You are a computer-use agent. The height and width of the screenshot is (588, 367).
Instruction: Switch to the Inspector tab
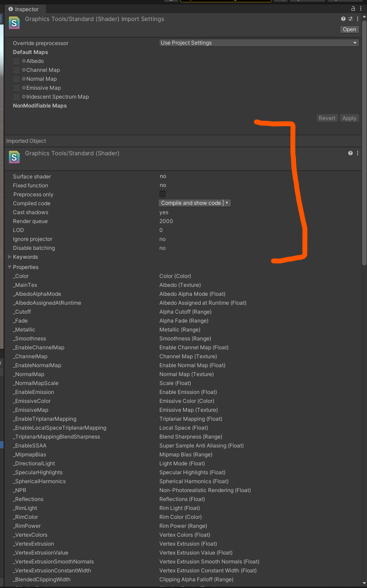[x=25, y=9]
